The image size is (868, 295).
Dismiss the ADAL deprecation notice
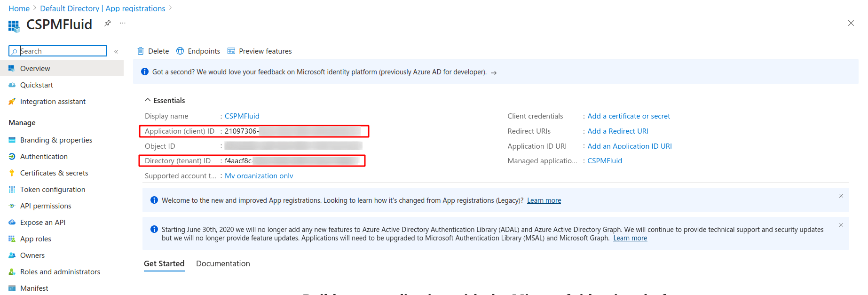coord(841,225)
